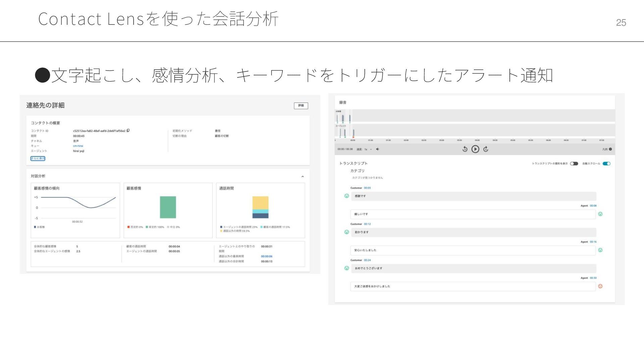Click the 凡例 legend info icon
This screenshot has width=644, height=362.
(610, 149)
